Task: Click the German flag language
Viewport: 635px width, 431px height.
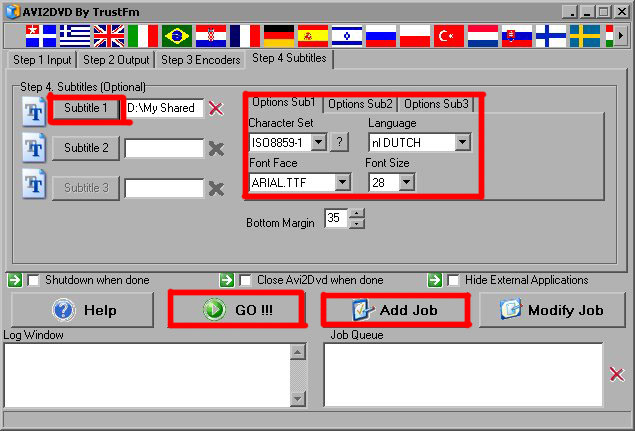Action: click(x=279, y=36)
